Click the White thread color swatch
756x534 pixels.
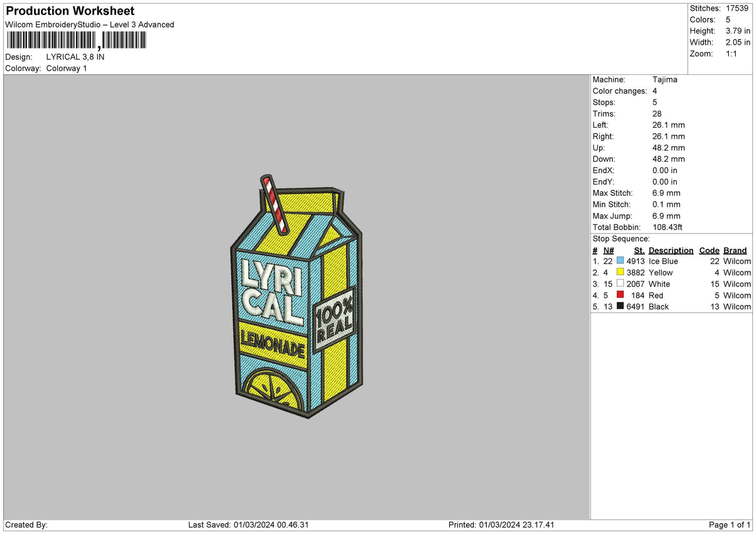point(621,283)
